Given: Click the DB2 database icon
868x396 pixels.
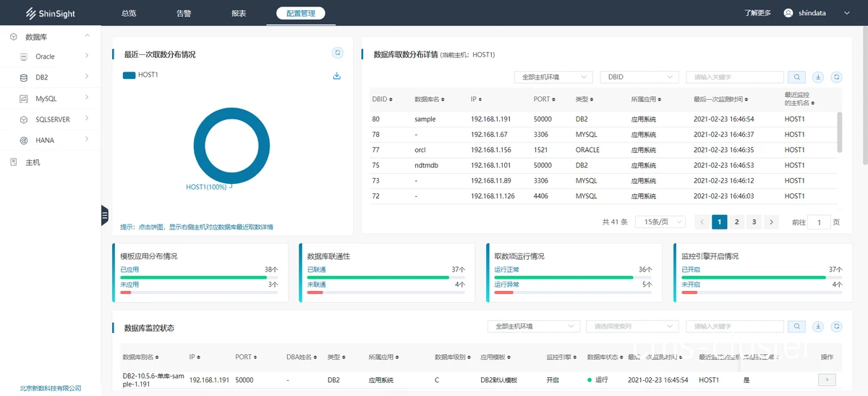Looking at the screenshot, I should [24, 77].
